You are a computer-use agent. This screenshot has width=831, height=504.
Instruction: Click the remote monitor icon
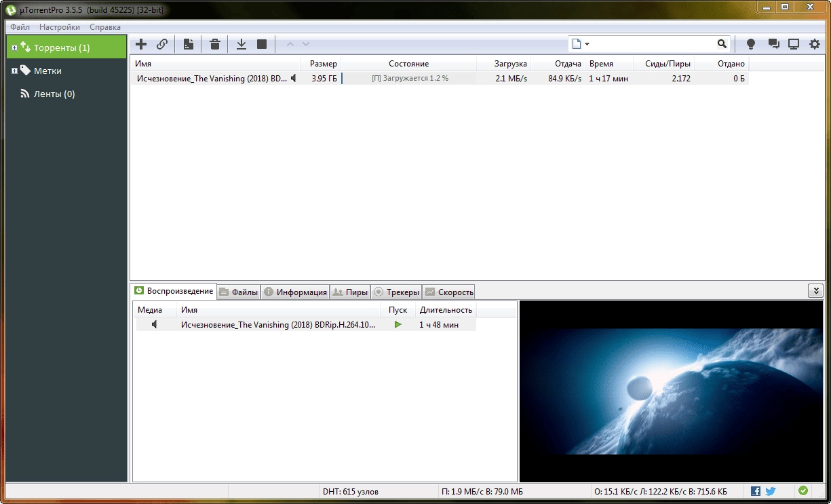[x=794, y=44]
